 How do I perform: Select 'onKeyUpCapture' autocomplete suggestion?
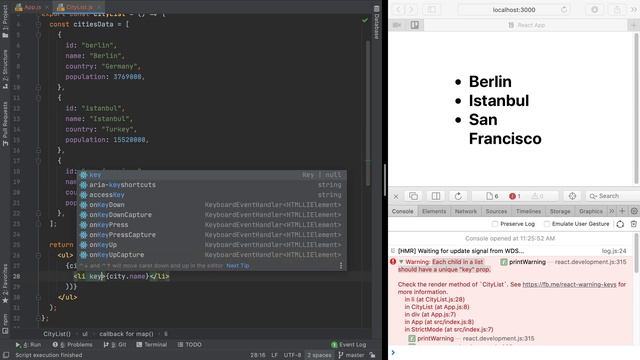tap(212, 255)
